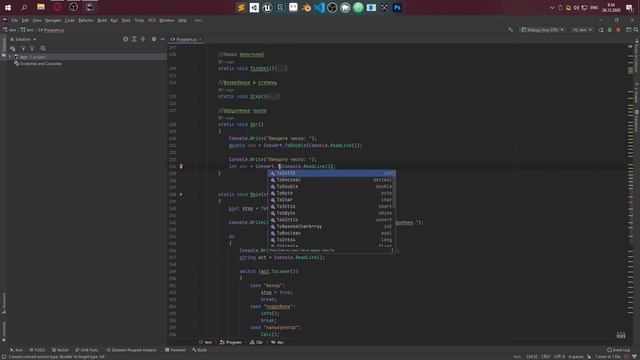
Task: Choose ToInt32 from completion list
Action: (331, 173)
